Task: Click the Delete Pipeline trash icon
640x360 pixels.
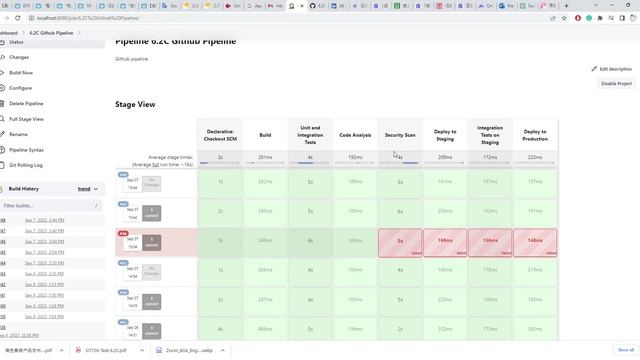Action: 2,103
